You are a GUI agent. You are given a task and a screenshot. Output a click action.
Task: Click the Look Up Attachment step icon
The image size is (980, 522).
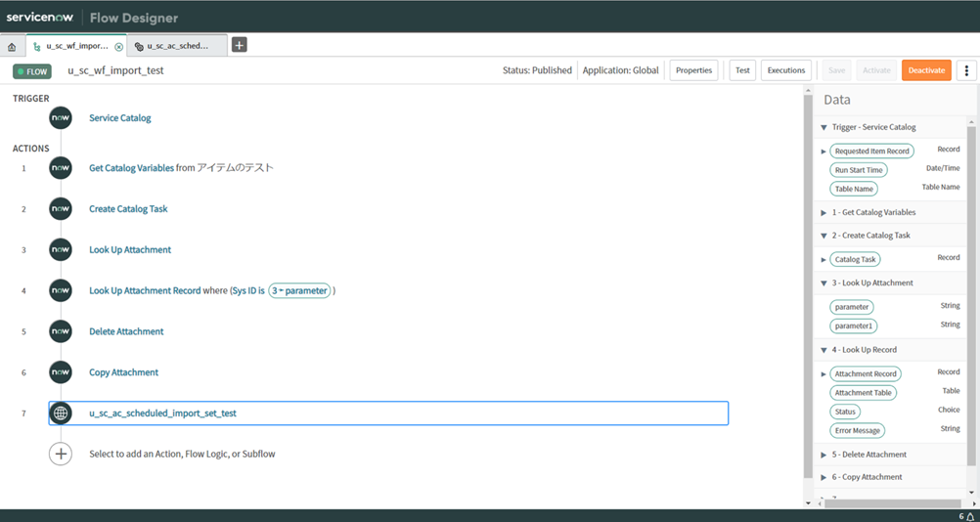tap(61, 250)
